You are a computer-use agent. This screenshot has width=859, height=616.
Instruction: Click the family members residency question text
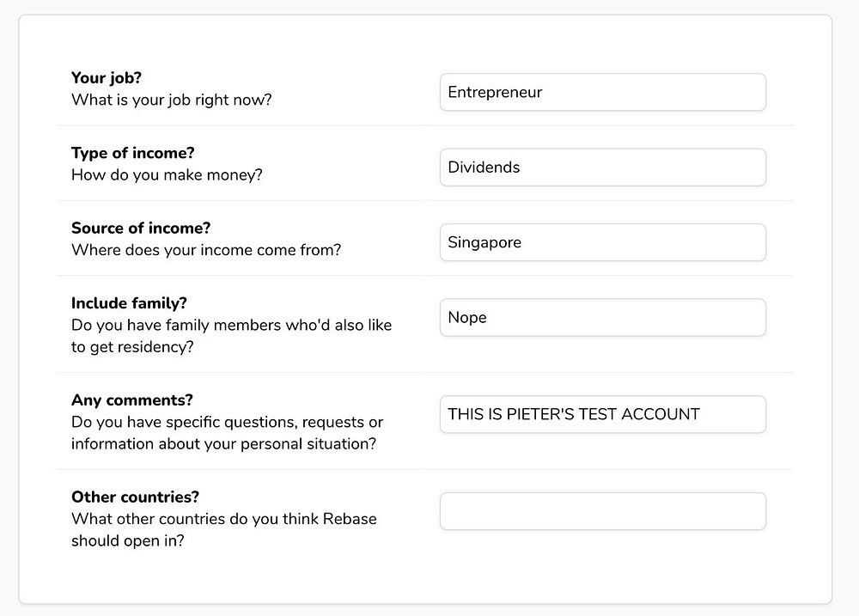pyautogui.click(x=231, y=326)
